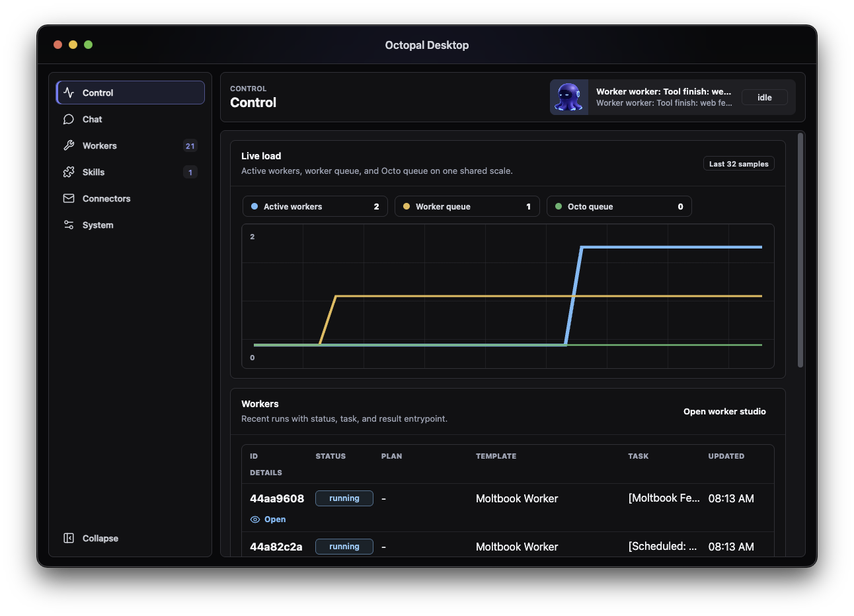The width and height of the screenshot is (854, 616).
Task: Click the TEMPLATE column header
Action: (496, 456)
